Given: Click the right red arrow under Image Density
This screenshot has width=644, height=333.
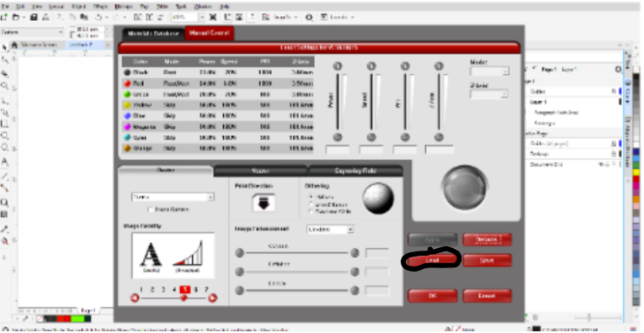Looking at the screenshot, I should tap(212, 299).
